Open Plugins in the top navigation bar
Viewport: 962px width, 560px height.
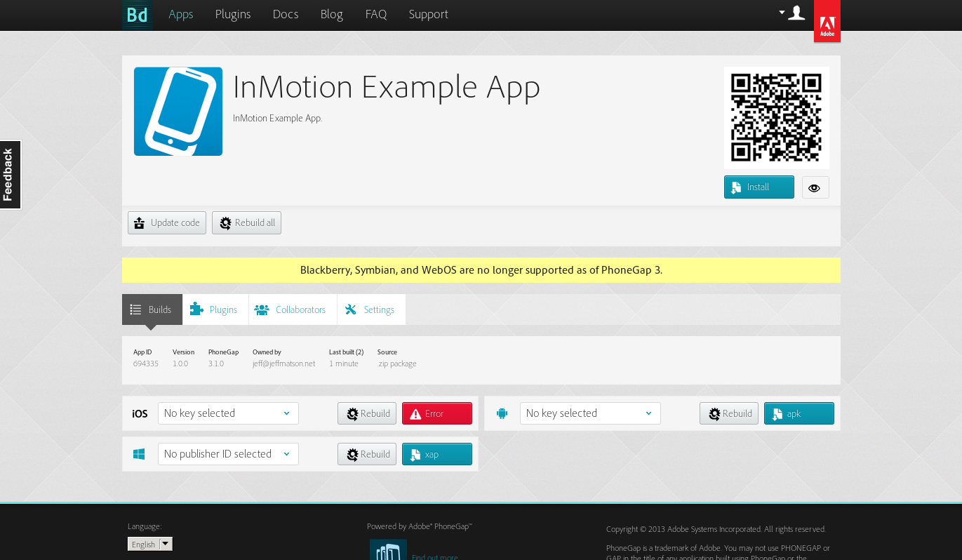click(x=233, y=14)
